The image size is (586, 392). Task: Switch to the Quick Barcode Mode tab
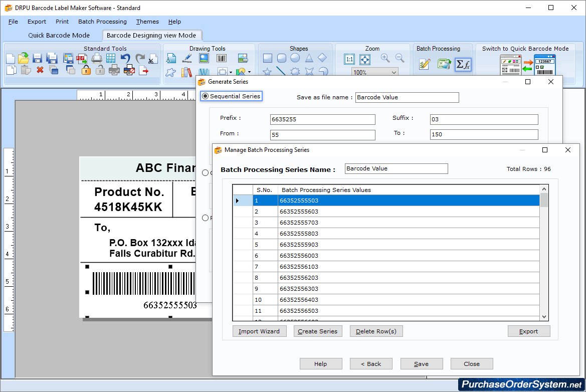point(59,35)
